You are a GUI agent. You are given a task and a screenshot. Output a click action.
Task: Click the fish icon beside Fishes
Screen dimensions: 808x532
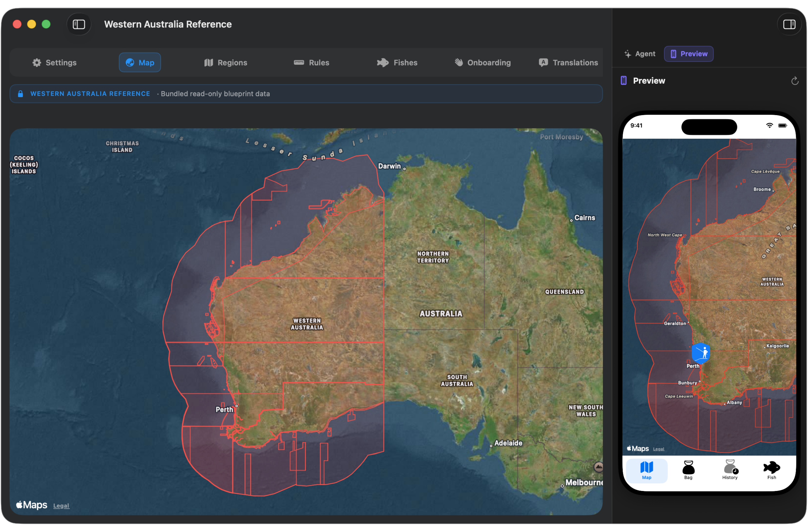pos(383,63)
